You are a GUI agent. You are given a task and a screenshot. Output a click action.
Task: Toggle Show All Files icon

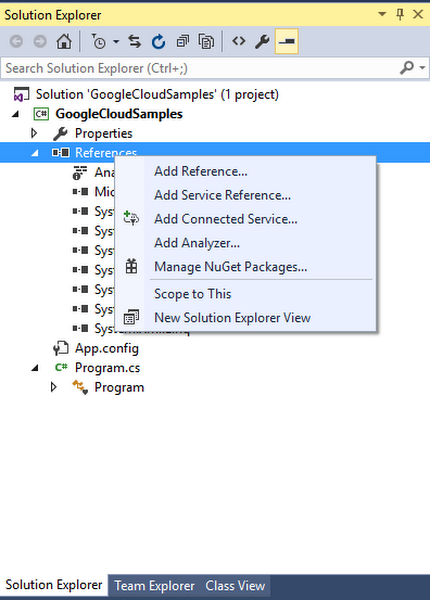(206, 41)
